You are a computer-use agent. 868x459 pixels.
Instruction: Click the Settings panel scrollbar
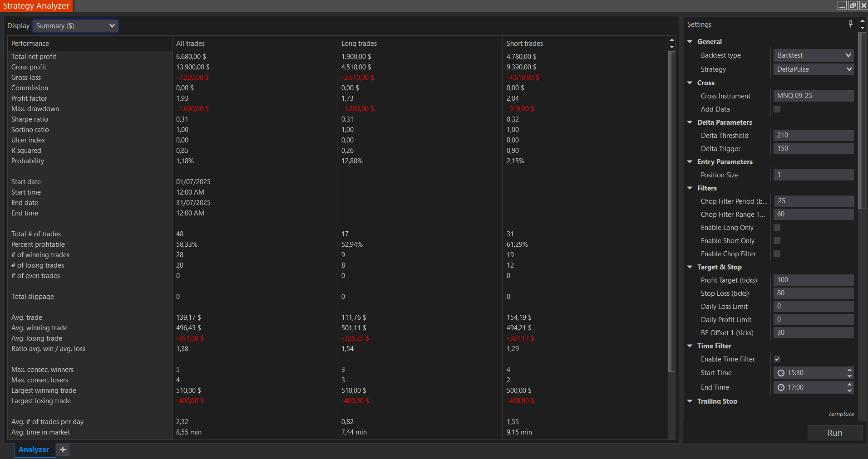pyautogui.click(x=862, y=120)
